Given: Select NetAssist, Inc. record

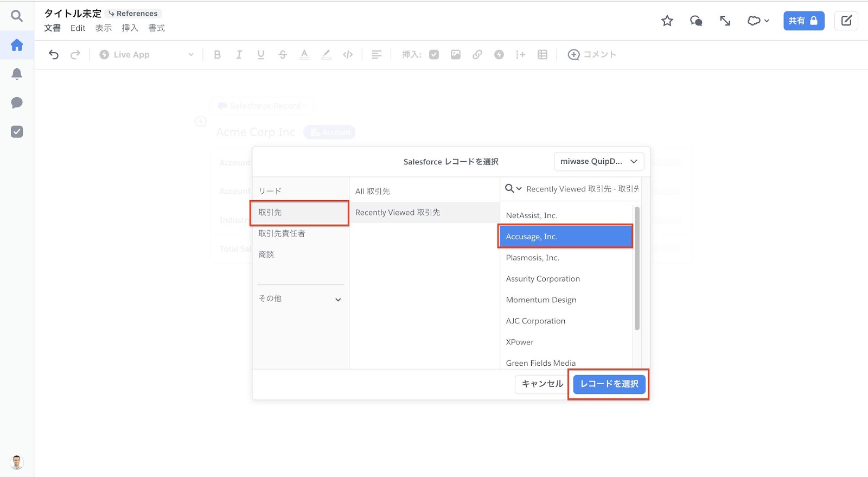Looking at the screenshot, I should click(x=566, y=215).
